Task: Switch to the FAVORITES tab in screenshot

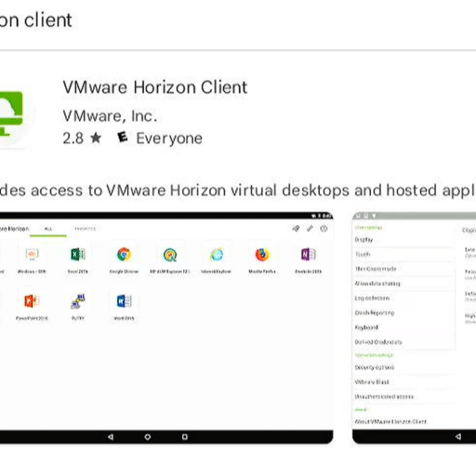Action: pyautogui.click(x=85, y=229)
